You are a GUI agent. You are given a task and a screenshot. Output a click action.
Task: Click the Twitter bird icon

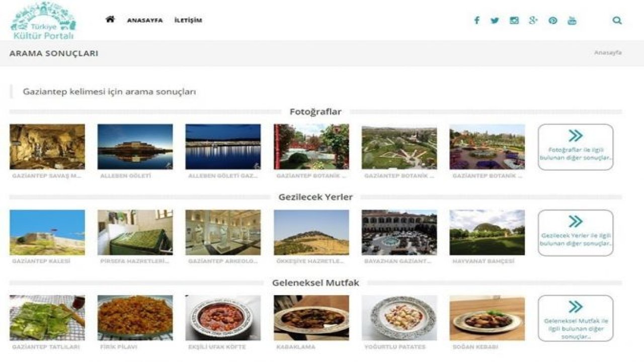coord(495,21)
